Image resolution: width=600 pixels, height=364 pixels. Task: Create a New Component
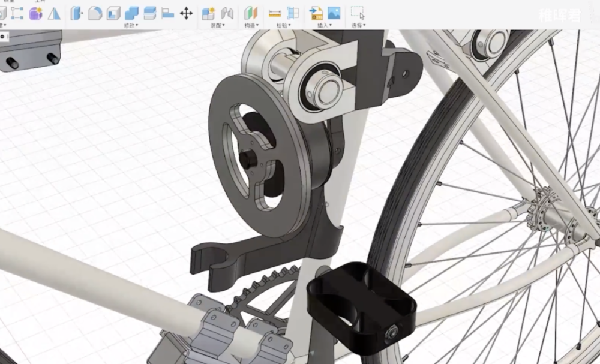pos(209,13)
